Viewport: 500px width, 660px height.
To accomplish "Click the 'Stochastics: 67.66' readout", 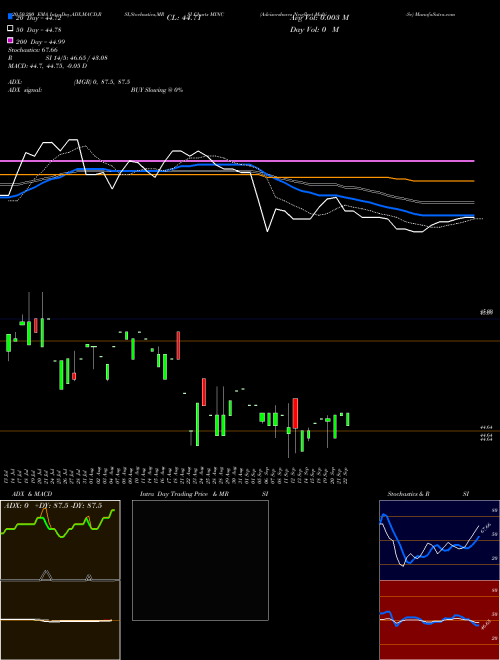I will click(33, 50).
